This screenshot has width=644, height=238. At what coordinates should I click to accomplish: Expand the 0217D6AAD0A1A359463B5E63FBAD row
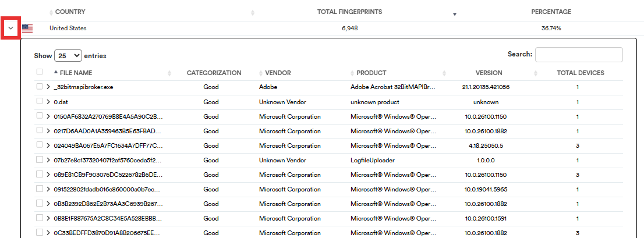click(48, 131)
